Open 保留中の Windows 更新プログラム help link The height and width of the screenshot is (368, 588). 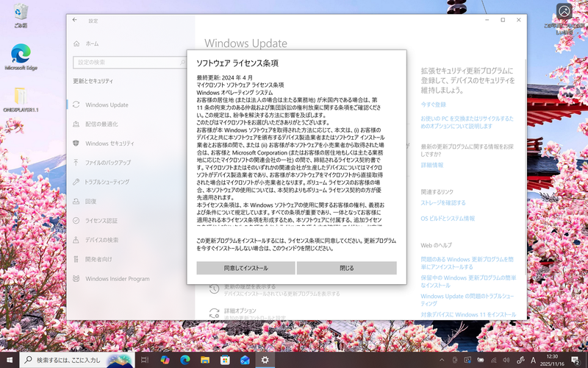[x=468, y=281]
